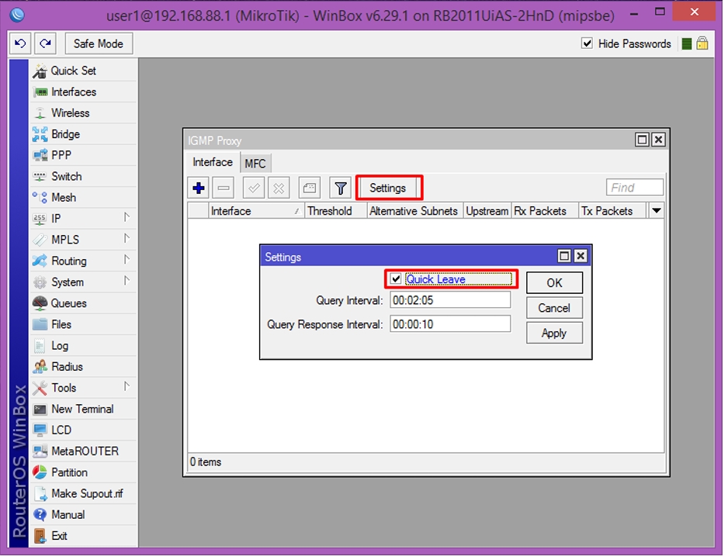Open Quick Set from sidebar
The height and width of the screenshot is (560, 728).
84,71
